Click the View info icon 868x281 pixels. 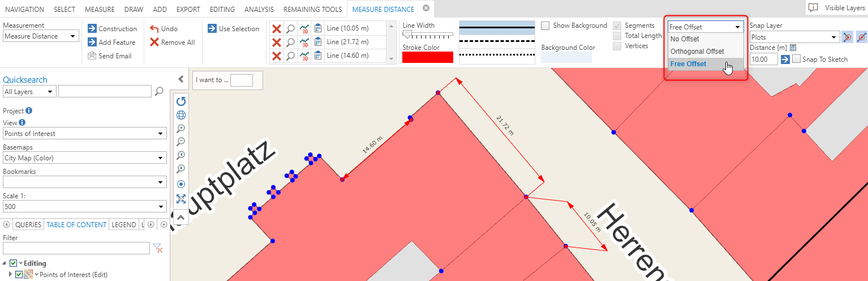coord(22,122)
